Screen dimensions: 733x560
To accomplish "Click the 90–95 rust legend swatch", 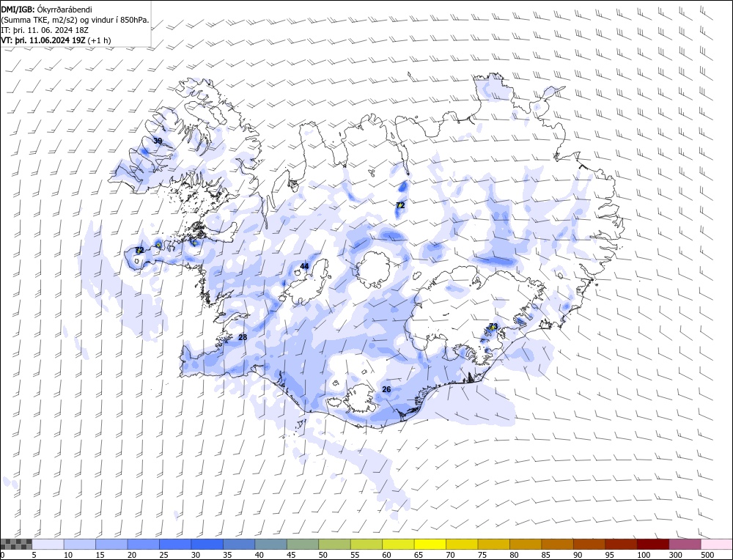I will [x=589, y=544].
